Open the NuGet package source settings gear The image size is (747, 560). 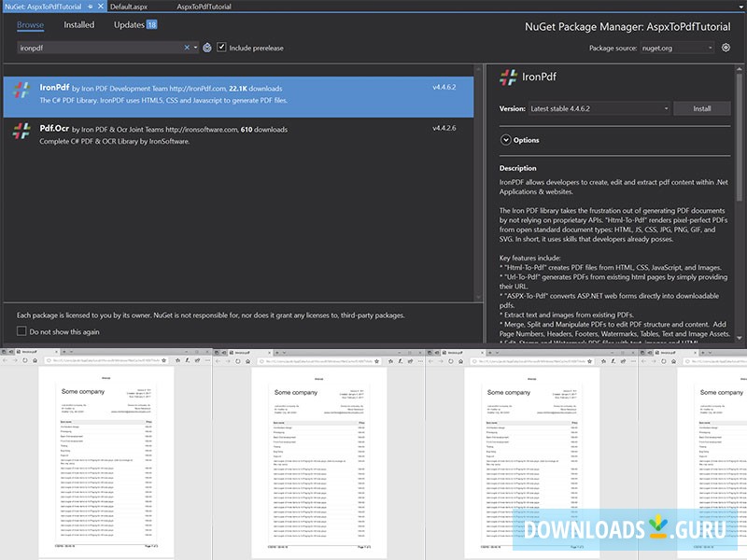726,48
